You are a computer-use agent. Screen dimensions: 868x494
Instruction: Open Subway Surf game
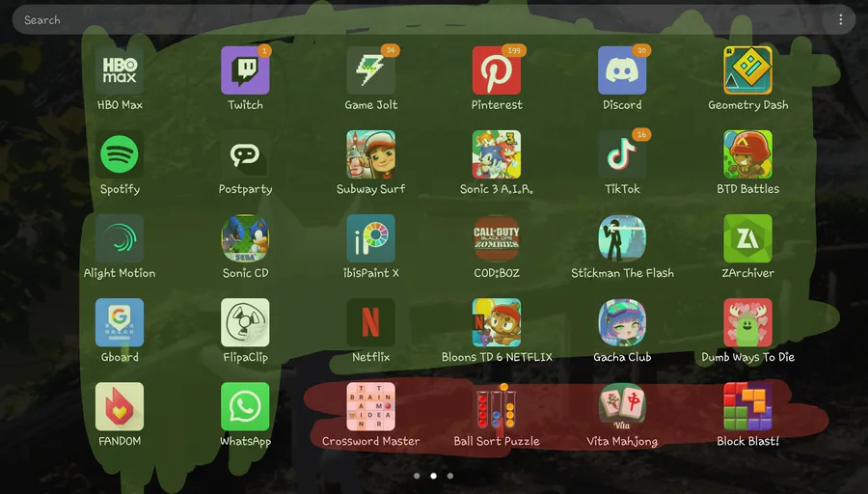(x=371, y=154)
